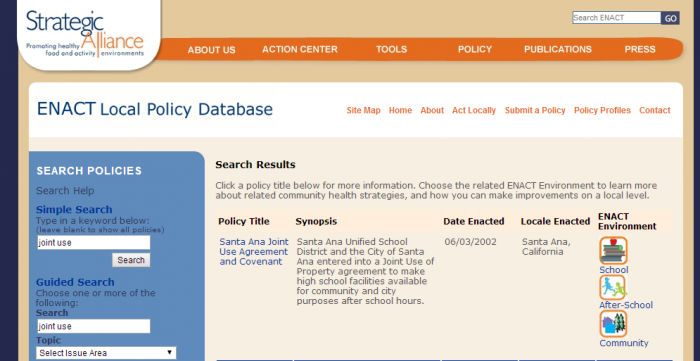The width and height of the screenshot is (700, 361).
Task: Open the Select Issue Area dropdown
Action: tap(106, 353)
